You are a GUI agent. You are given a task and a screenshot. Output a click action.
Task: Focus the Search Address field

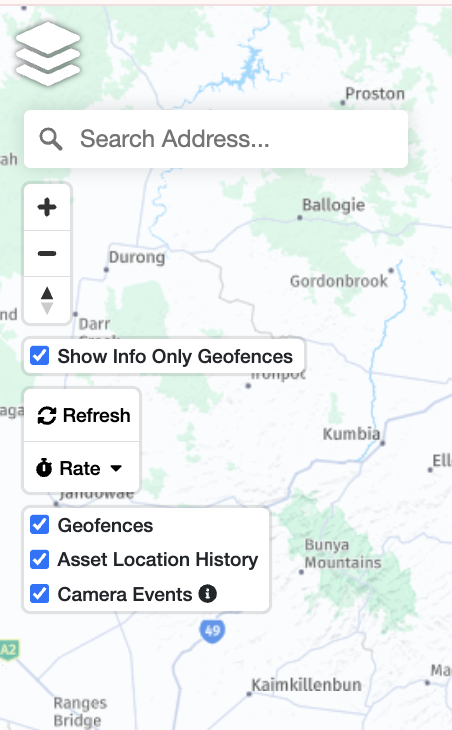pyautogui.click(x=216, y=139)
